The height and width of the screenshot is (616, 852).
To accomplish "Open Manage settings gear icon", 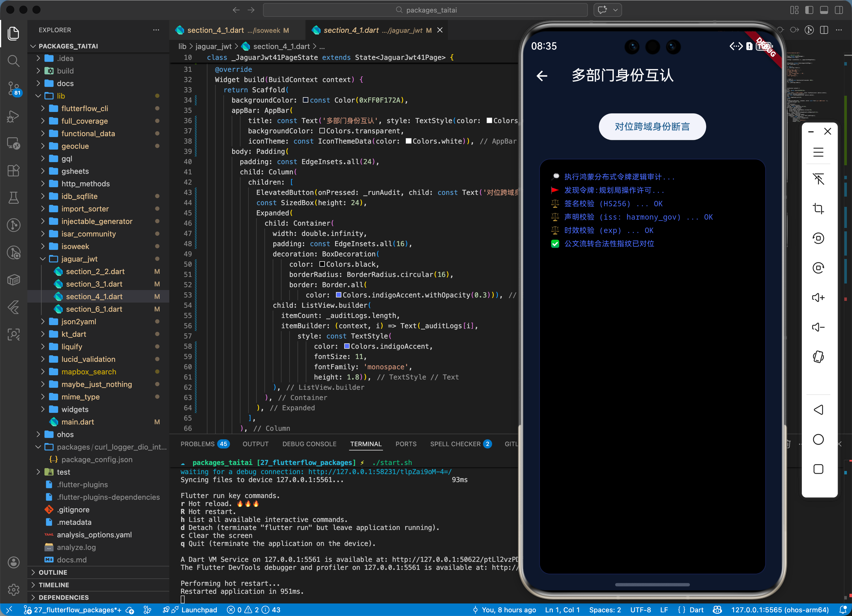I will tap(13, 589).
